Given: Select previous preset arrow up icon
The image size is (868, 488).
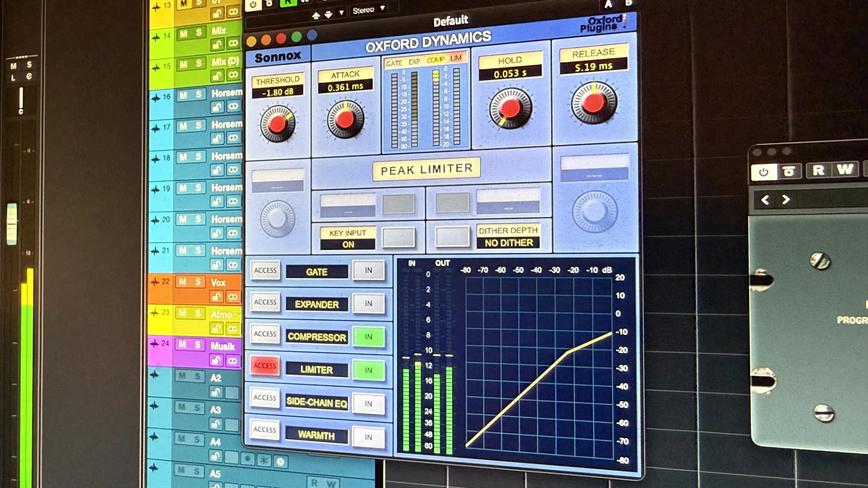Looking at the screenshot, I should [316, 15].
